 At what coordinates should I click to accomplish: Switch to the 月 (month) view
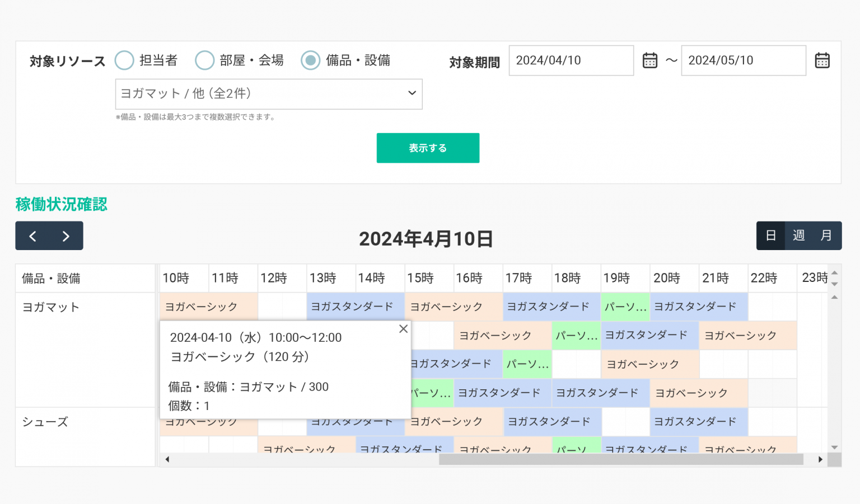click(x=826, y=235)
